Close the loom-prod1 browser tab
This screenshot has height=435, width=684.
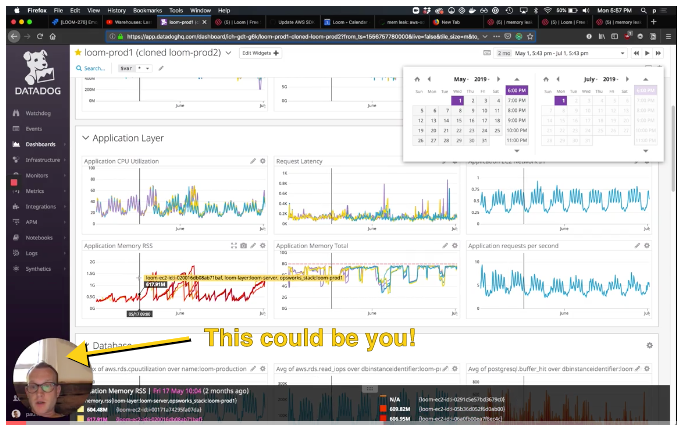[205, 22]
